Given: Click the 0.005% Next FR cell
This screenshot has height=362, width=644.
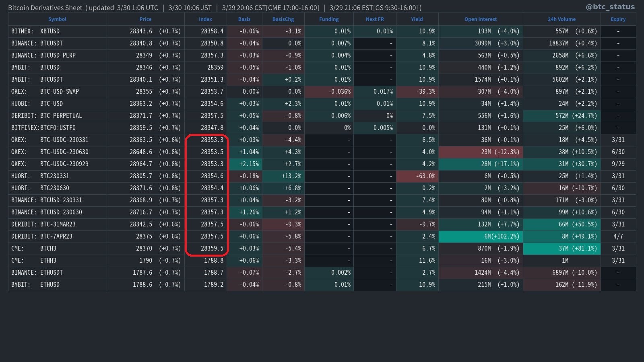Looking at the screenshot, I should click(375, 128).
